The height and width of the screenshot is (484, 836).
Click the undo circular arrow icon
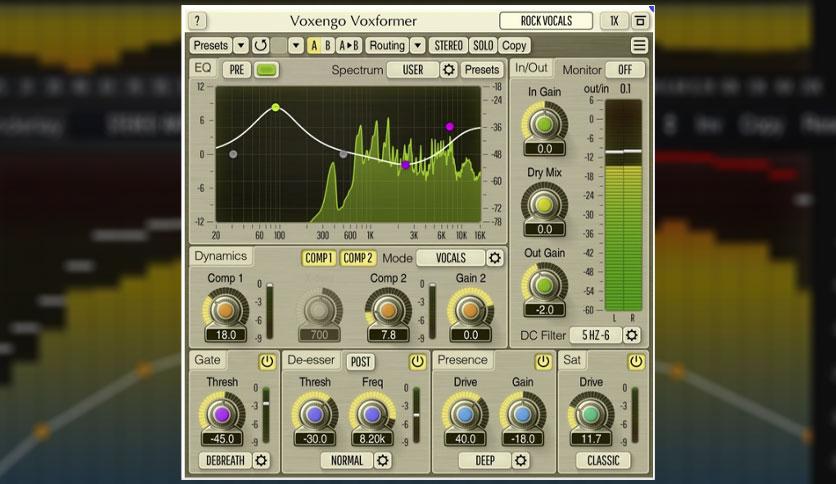coord(260,45)
